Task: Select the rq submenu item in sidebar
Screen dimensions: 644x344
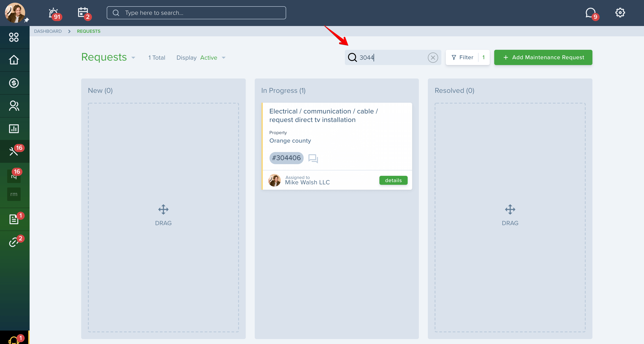Action: point(14,176)
